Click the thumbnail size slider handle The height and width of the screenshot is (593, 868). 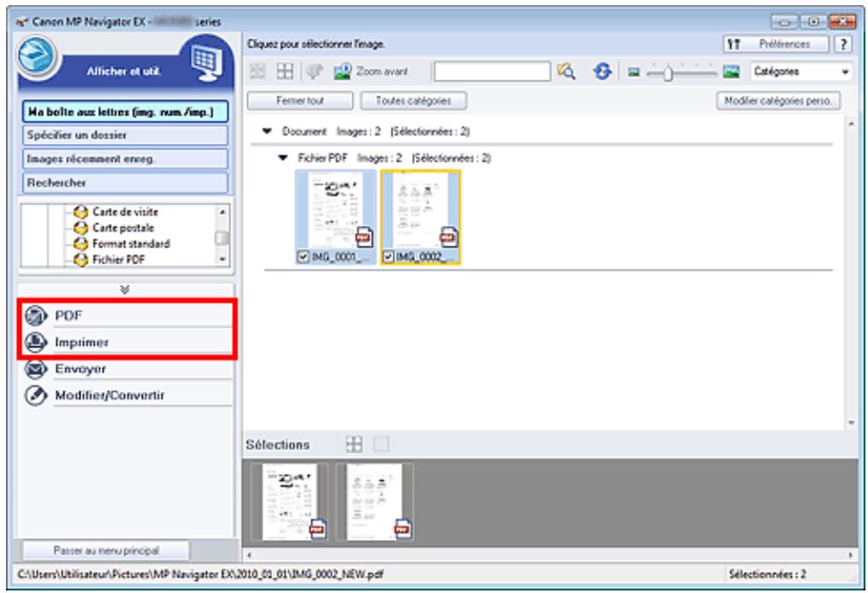coord(668,73)
